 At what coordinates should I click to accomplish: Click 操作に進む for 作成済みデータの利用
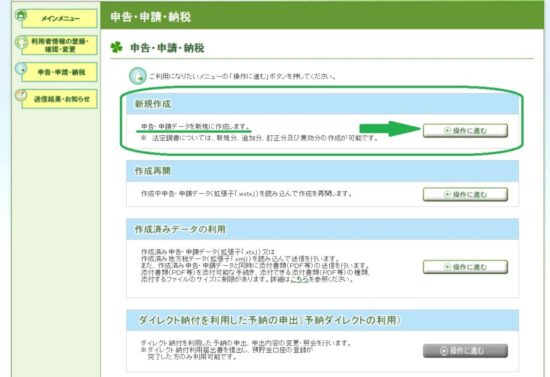click(465, 267)
